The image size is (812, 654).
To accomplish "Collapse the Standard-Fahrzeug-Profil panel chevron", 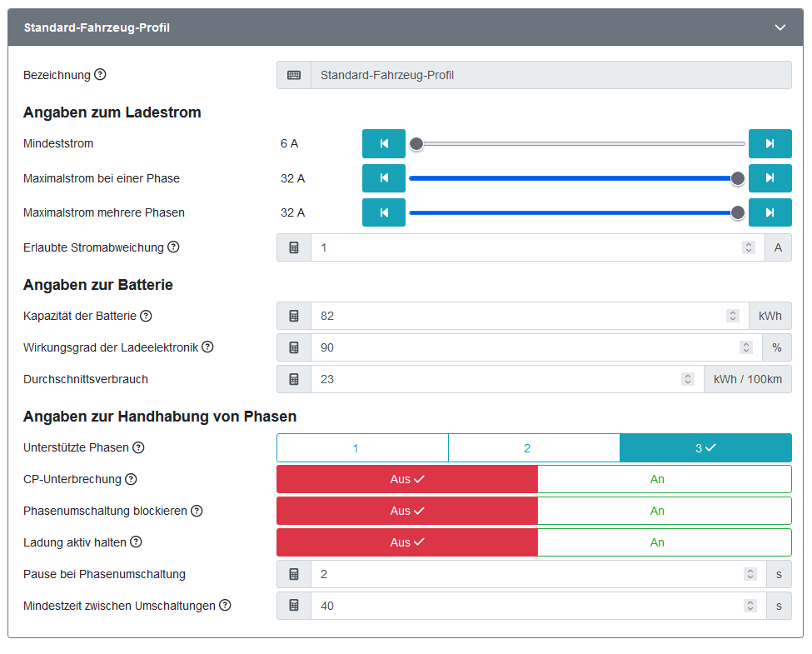I will [780, 27].
